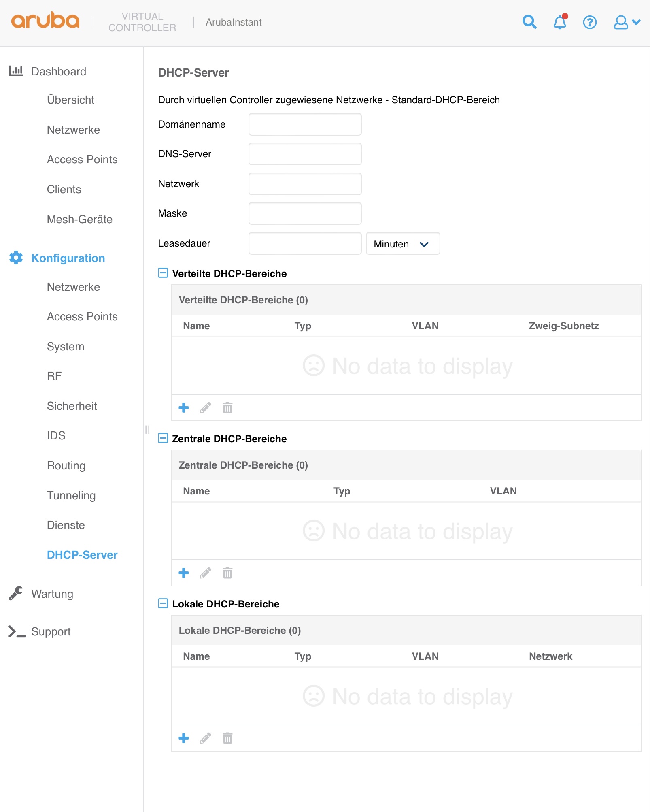Open the search icon in header
This screenshot has width=650, height=812.
529,22
